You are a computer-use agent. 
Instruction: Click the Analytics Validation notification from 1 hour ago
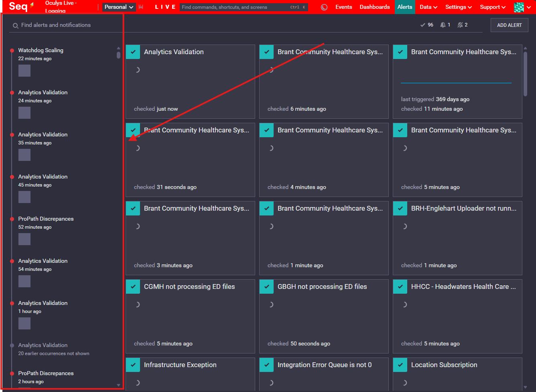pos(43,303)
